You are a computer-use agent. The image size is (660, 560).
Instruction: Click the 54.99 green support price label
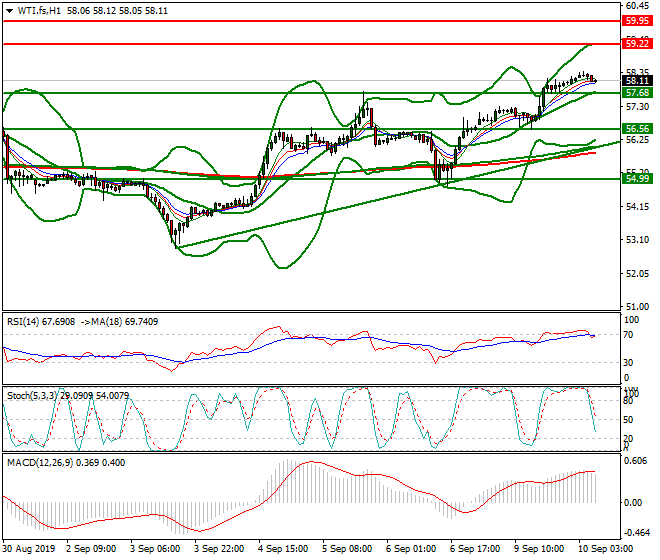[637, 179]
